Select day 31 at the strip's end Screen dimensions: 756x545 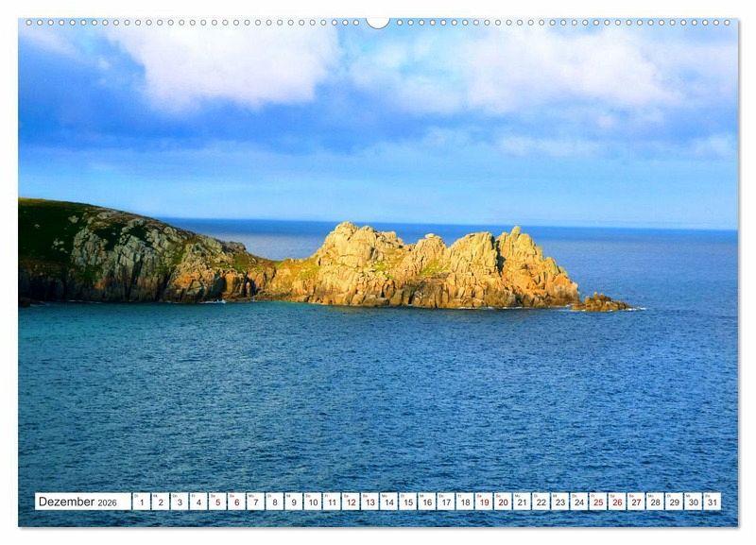[712, 502]
